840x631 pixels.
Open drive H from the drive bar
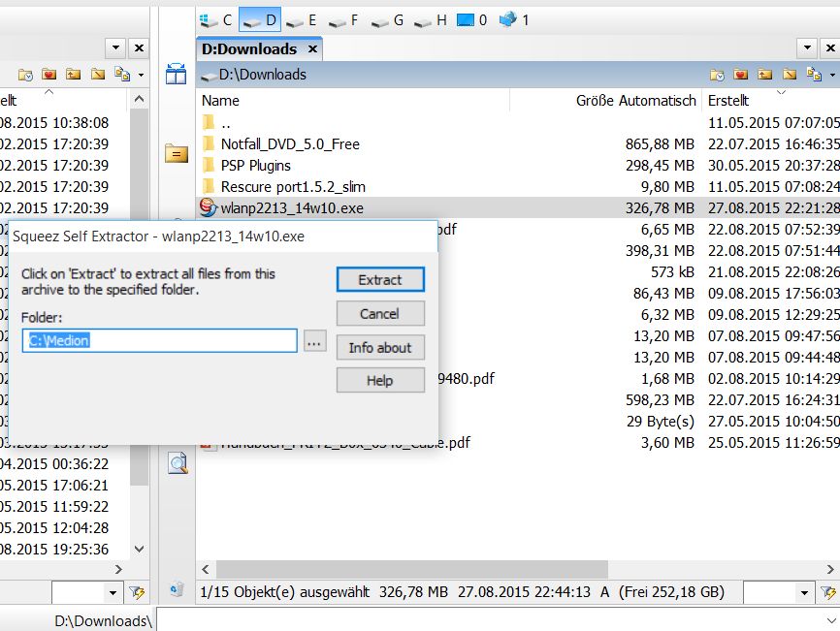point(432,19)
